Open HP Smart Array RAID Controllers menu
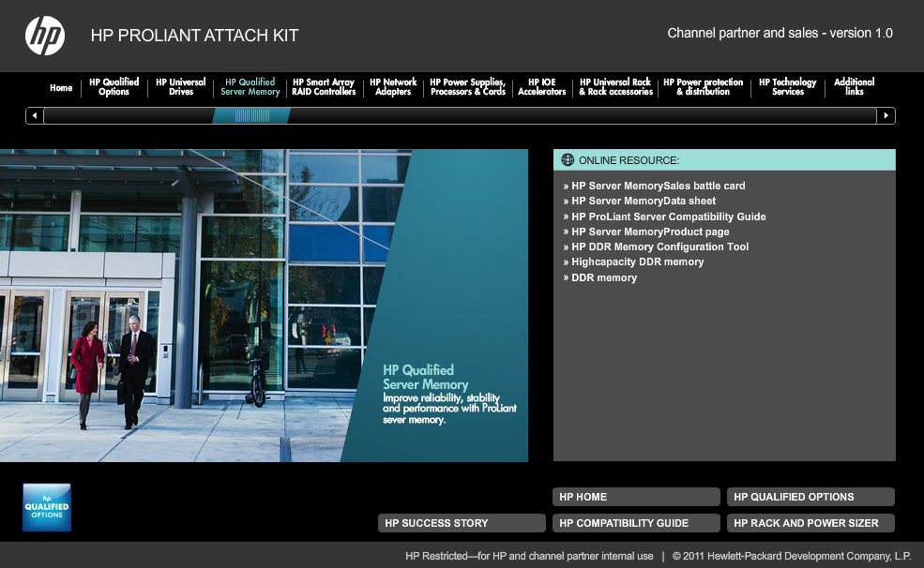This screenshot has height=568, width=924. [324, 86]
